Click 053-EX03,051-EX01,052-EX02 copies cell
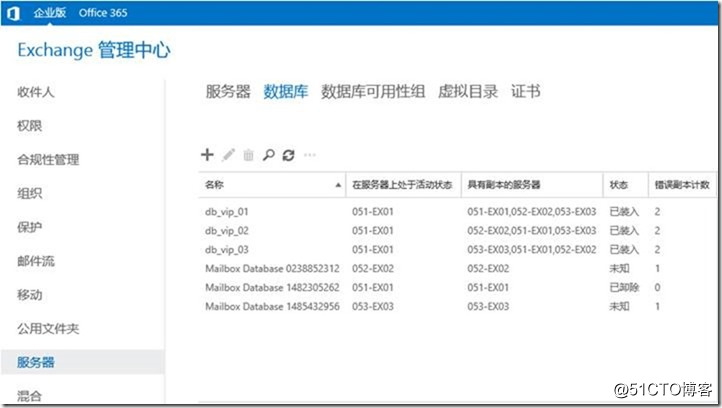 tap(531, 250)
